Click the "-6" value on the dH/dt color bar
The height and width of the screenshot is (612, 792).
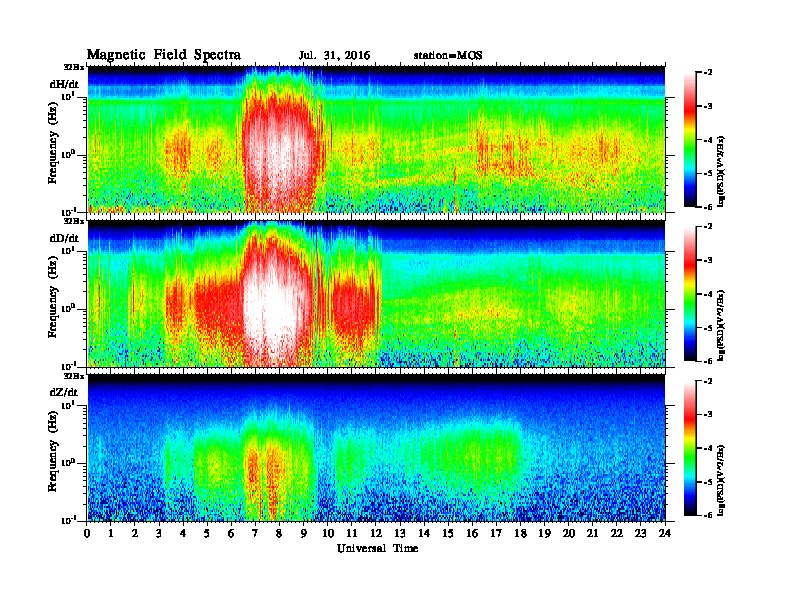tap(708, 207)
